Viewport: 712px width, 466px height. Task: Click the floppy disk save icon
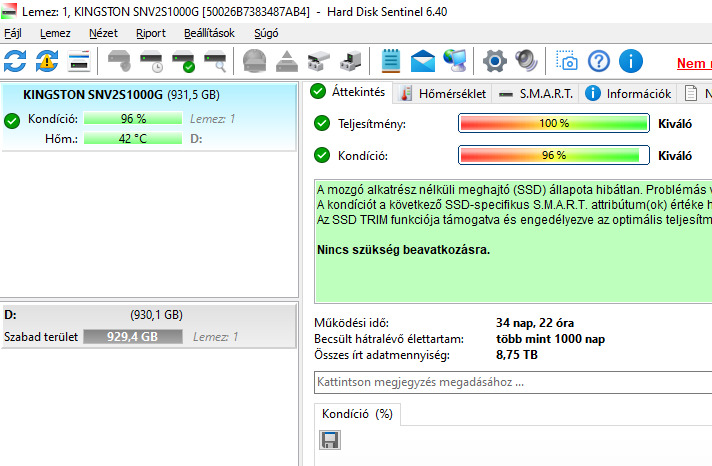[x=330, y=440]
